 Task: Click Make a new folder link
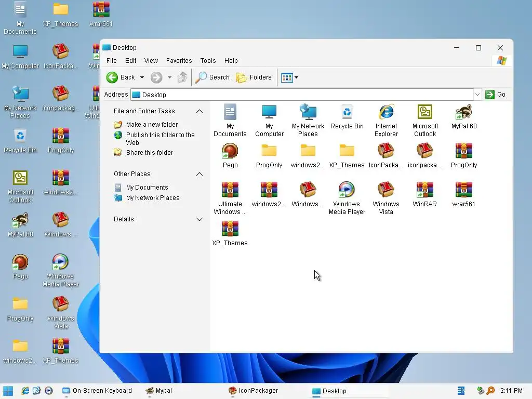click(x=152, y=125)
